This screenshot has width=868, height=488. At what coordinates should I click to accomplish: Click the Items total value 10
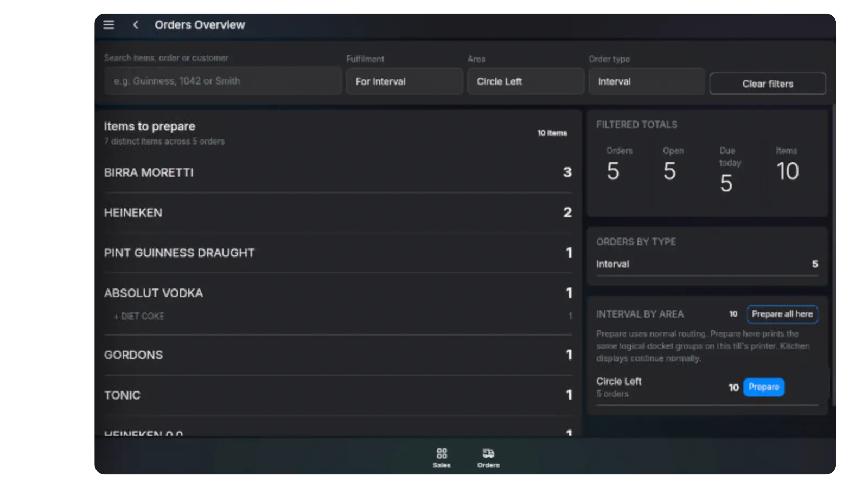(788, 171)
